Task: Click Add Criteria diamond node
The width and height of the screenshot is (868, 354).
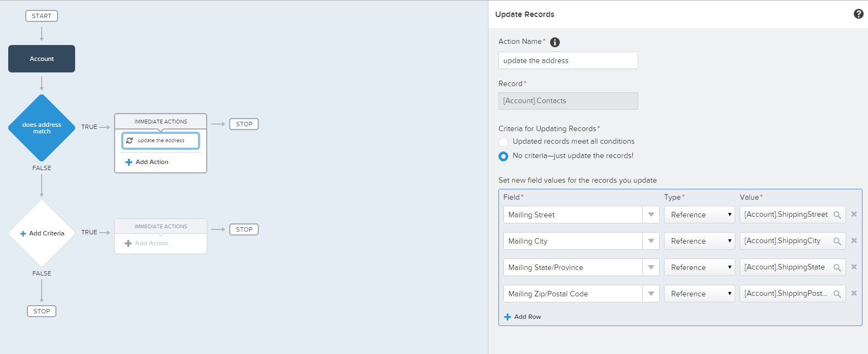Action: click(42, 233)
